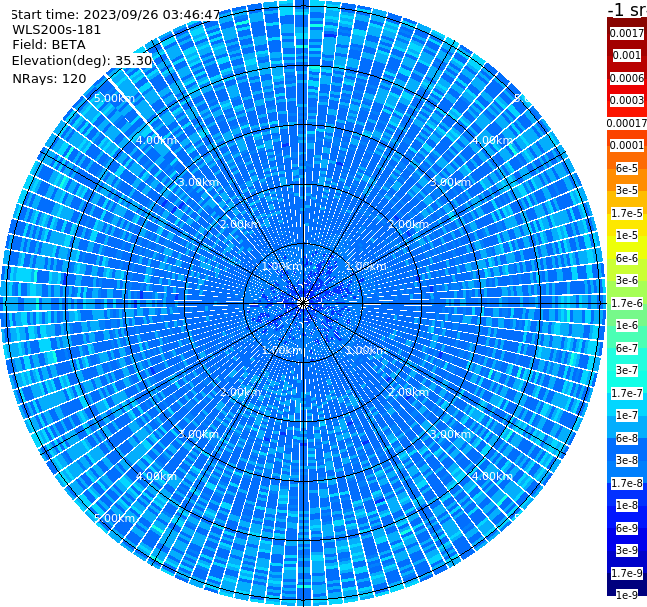Click the 3e-8 colorbar tick label
Screen dimensions: 647x607
627,460
